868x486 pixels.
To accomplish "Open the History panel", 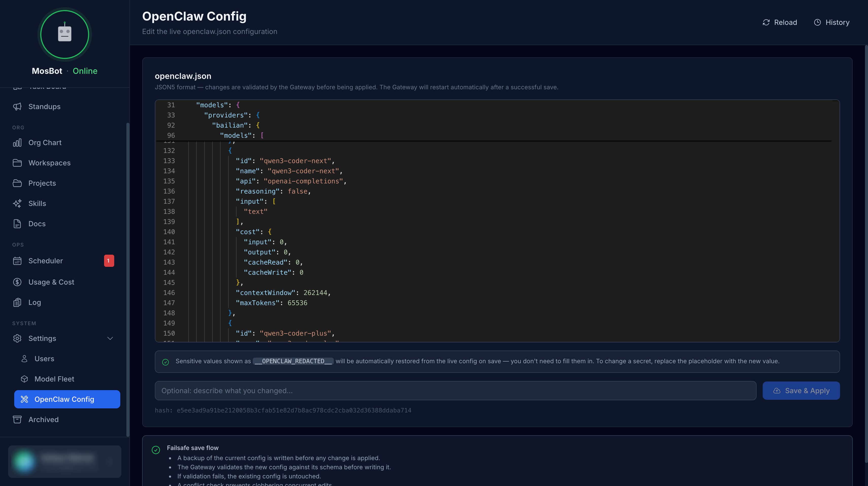I will (x=832, y=22).
